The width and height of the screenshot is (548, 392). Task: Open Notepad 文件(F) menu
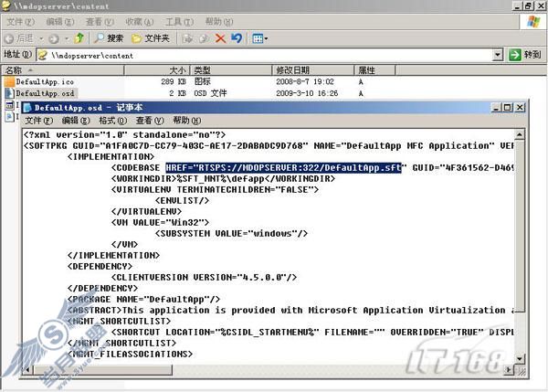[38, 121]
